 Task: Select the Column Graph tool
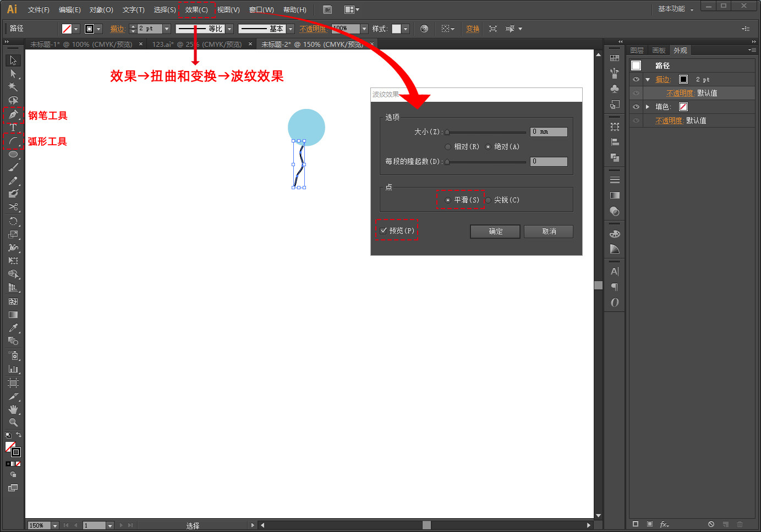point(13,369)
